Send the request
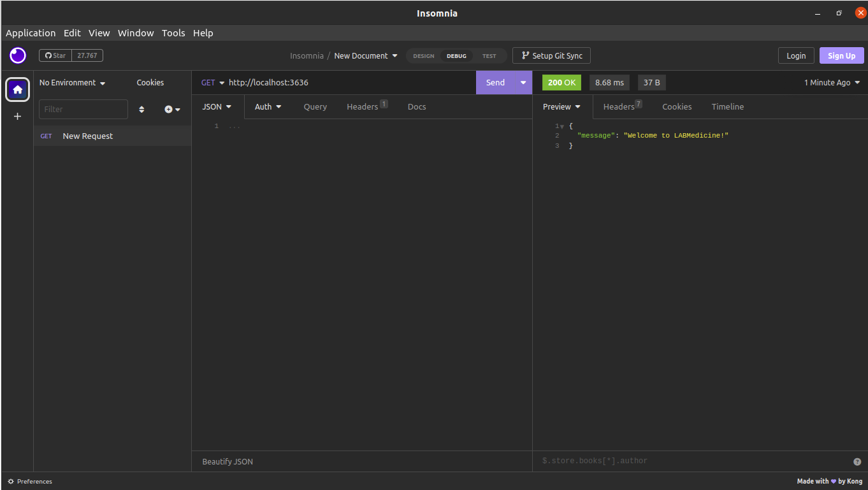Viewport: 868px width, 490px height. [x=495, y=82]
